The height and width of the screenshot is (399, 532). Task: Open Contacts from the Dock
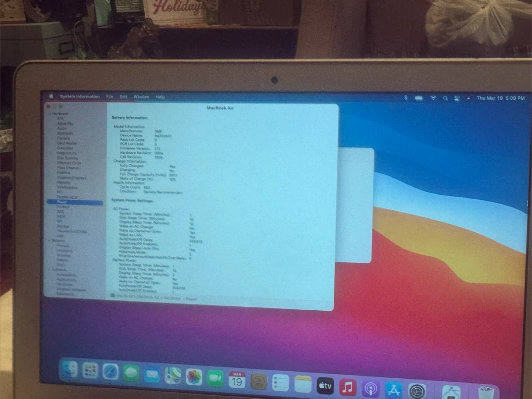pos(259,382)
